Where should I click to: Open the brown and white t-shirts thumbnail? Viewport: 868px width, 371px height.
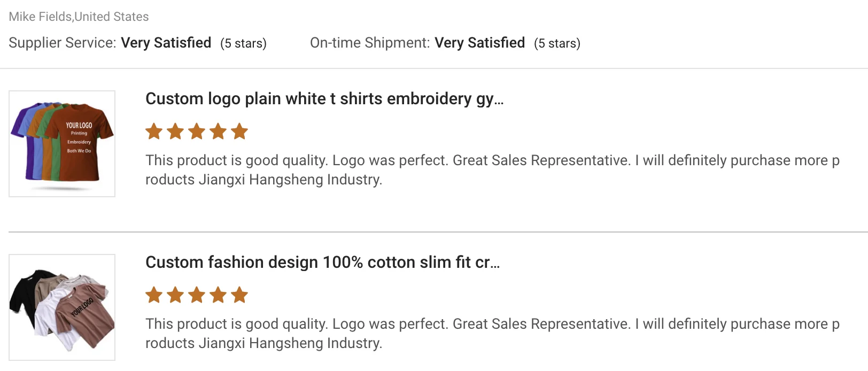pyautogui.click(x=62, y=307)
